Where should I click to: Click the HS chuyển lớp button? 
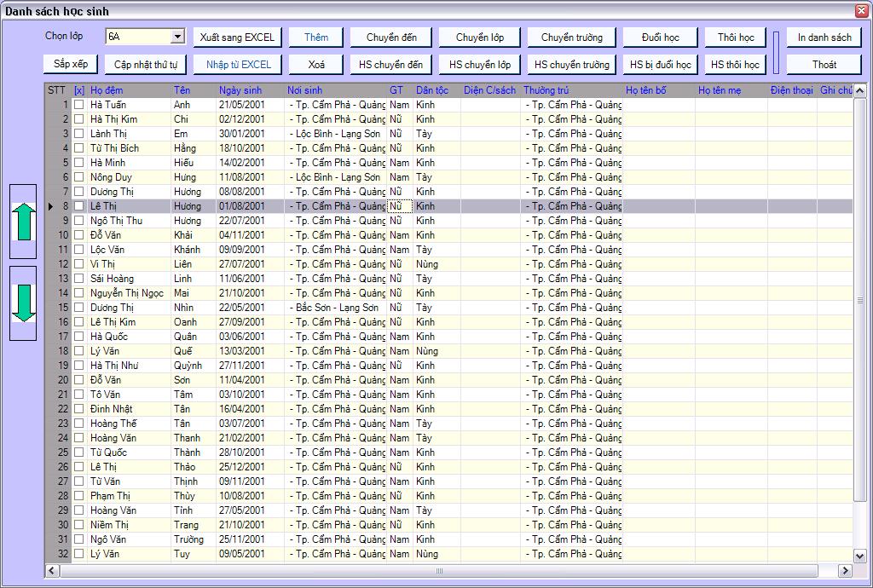coord(480,65)
